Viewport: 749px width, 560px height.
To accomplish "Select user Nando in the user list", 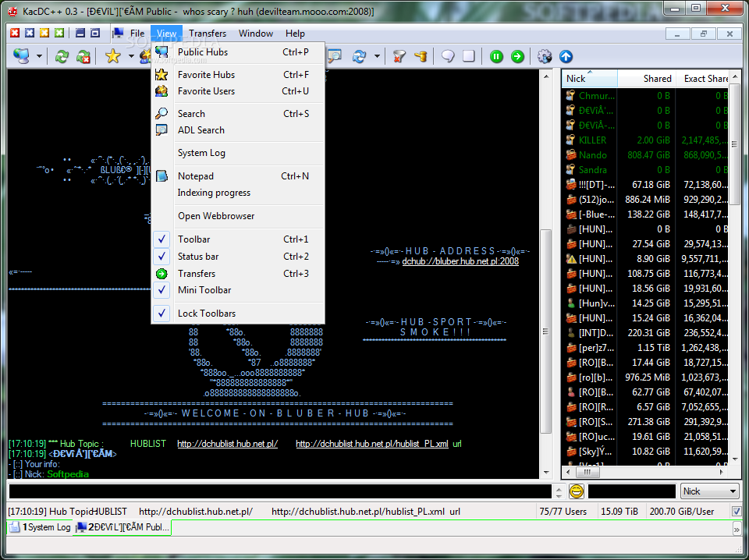I will (x=593, y=154).
